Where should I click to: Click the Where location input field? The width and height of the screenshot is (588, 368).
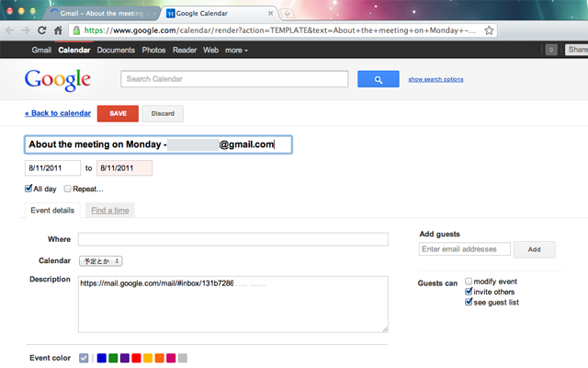pos(232,239)
